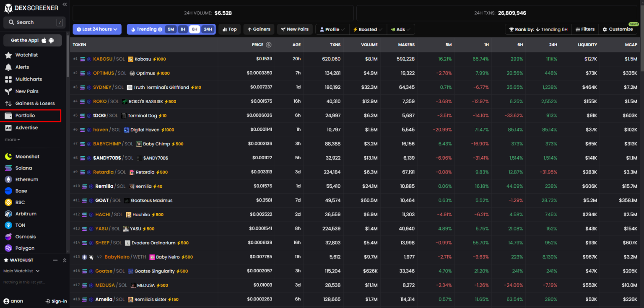Click the BSC chain icon

click(x=8, y=202)
